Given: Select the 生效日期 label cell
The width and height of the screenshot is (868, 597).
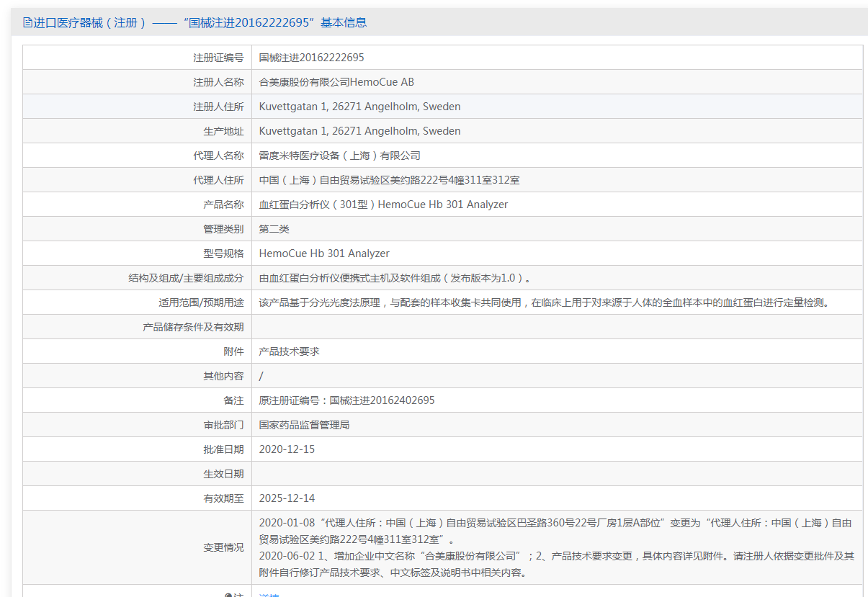Looking at the screenshot, I should [x=137, y=474].
